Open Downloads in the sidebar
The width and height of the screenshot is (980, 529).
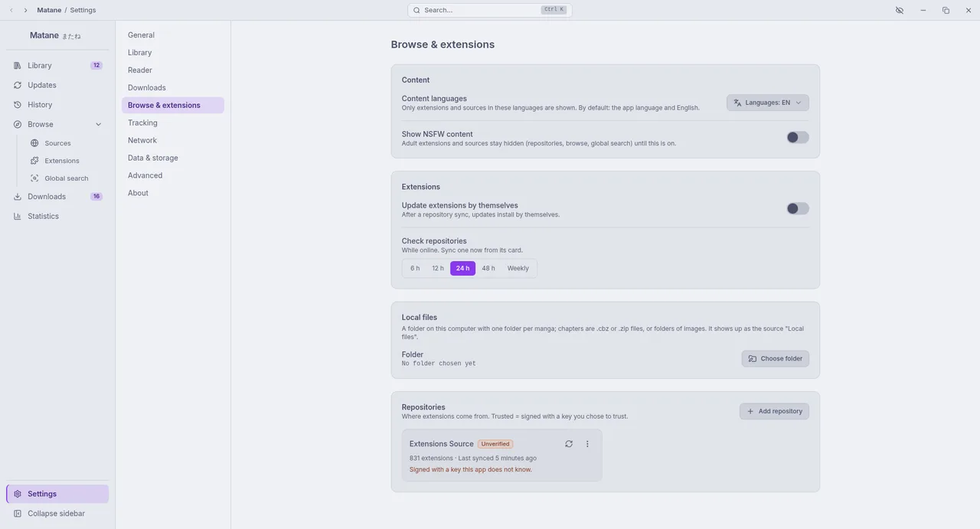(57, 197)
